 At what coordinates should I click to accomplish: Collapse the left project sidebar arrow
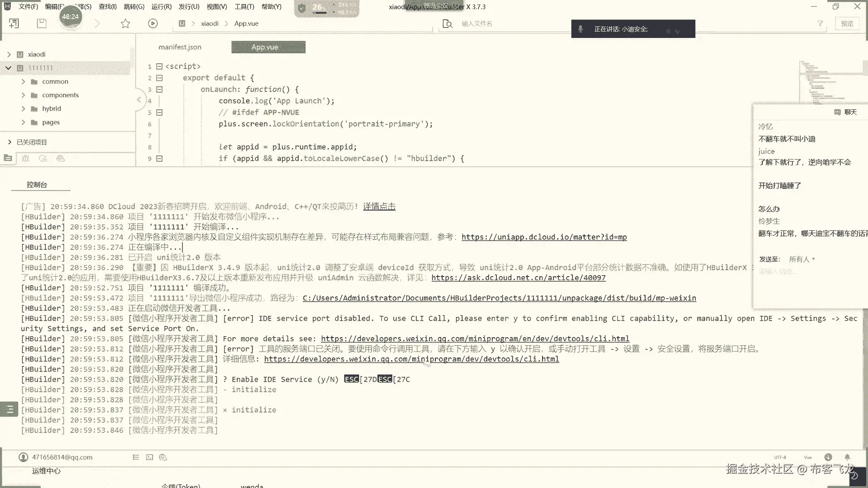tap(139, 100)
